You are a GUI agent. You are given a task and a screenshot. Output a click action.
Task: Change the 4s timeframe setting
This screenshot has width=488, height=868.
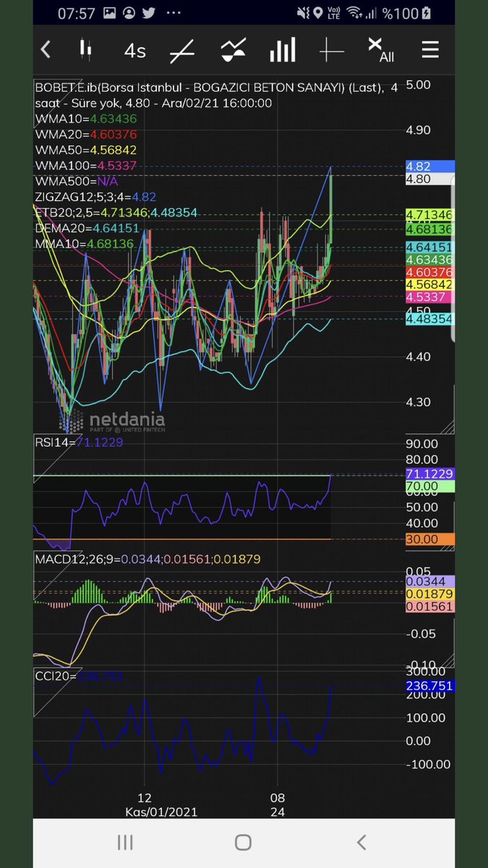[x=134, y=51]
